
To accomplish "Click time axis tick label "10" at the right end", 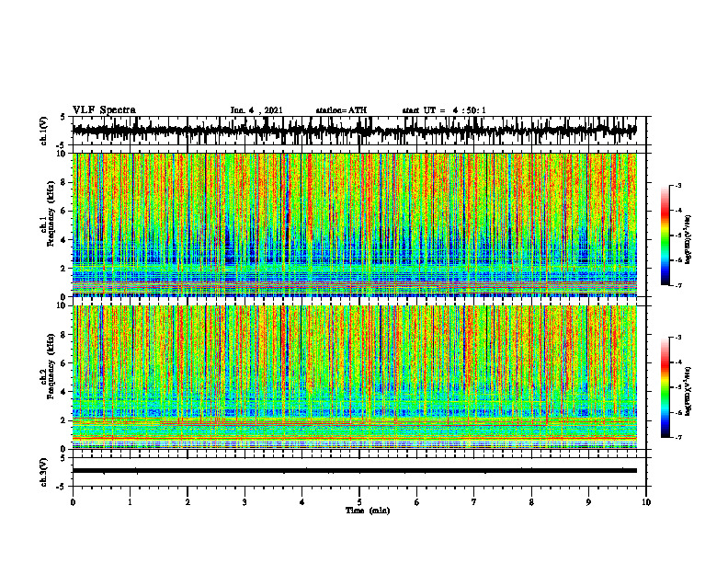I will tap(646, 502).
